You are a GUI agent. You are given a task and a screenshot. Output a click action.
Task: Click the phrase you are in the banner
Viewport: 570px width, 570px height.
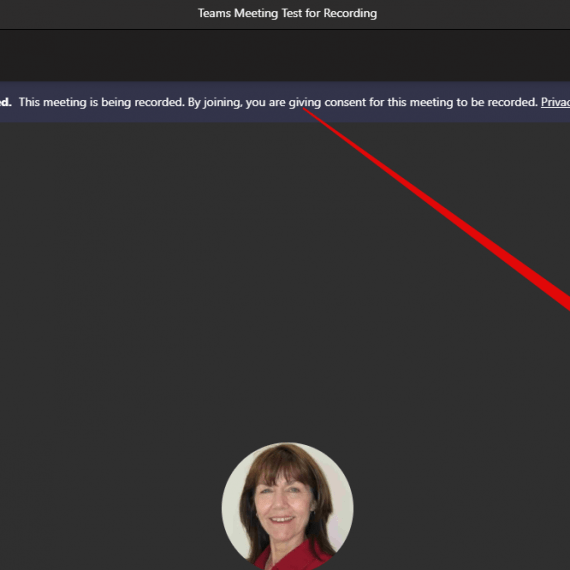(x=265, y=103)
